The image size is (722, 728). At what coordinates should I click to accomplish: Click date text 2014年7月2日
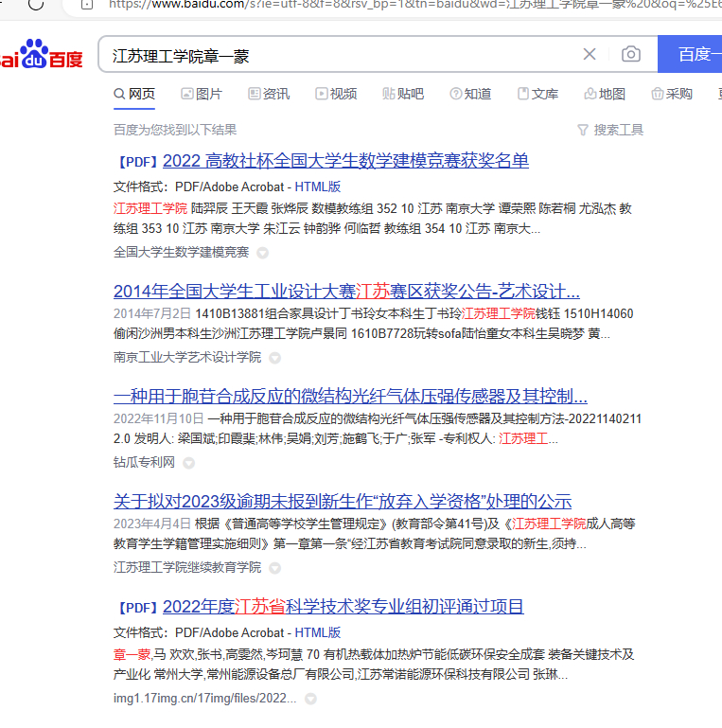click(x=152, y=314)
